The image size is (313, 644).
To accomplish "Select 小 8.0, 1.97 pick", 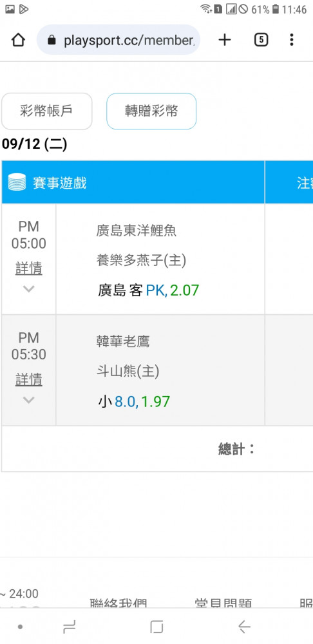I will coord(134,401).
